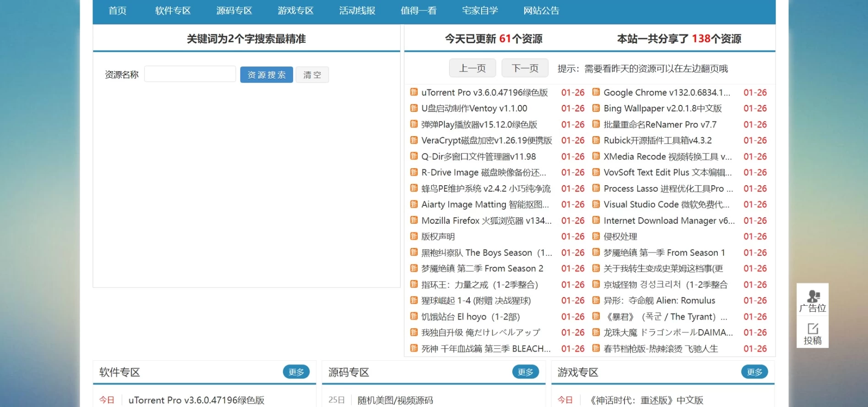Click the icon beside Google Chrome v132
Image resolution: width=868 pixels, height=407 pixels.
[596, 92]
